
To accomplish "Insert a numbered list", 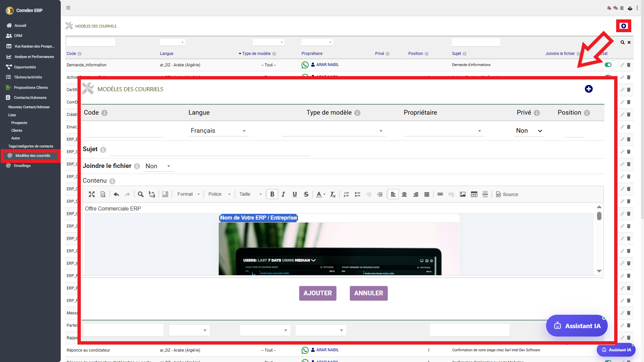I will 346,194.
